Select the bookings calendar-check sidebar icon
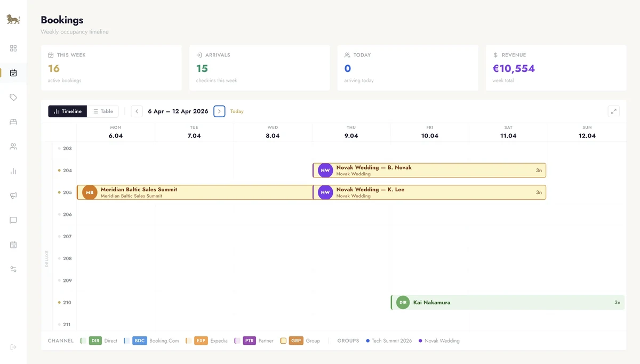The height and width of the screenshot is (364, 640). tap(13, 72)
